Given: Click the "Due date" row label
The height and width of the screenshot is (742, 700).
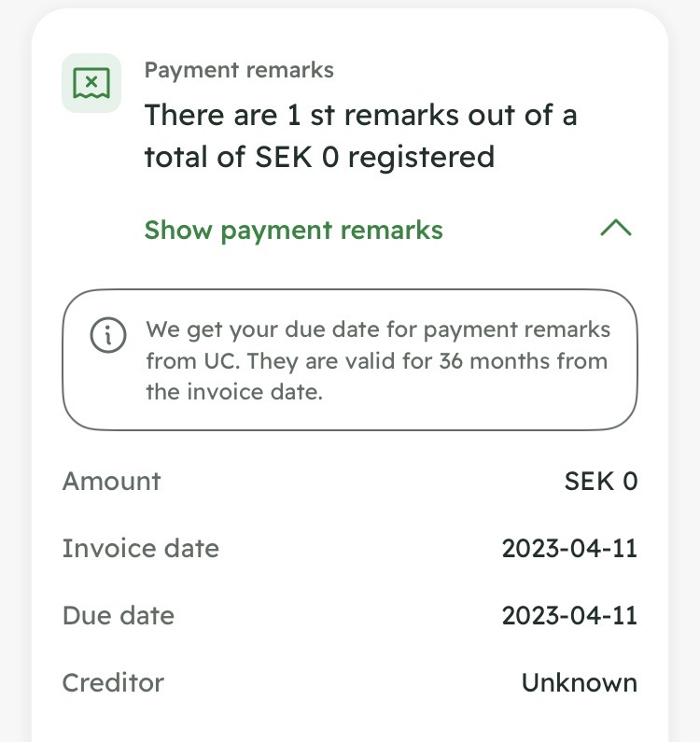Looking at the screenshot, I should pos(118,615).
